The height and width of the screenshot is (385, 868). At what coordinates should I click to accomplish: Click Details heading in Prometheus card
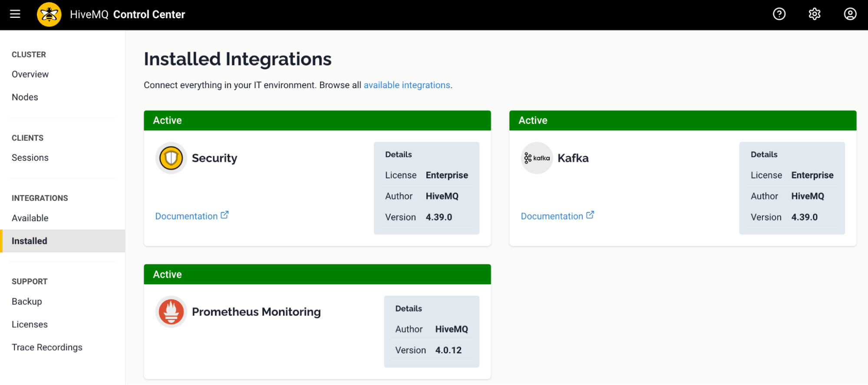(x=409, y=309)
